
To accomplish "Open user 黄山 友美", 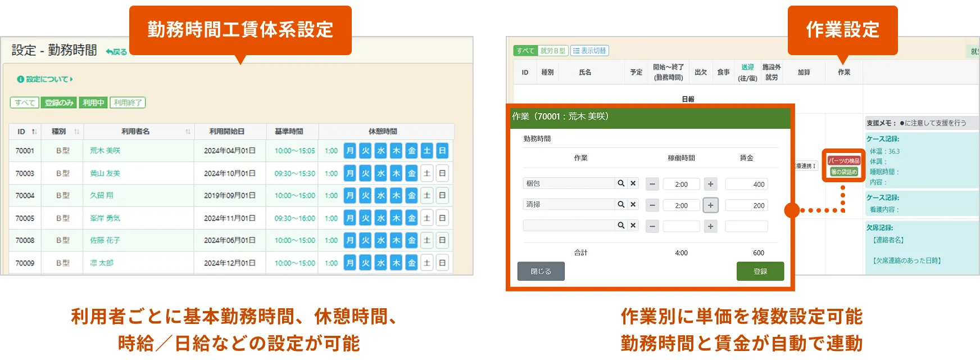I will [x=105, y=173].
